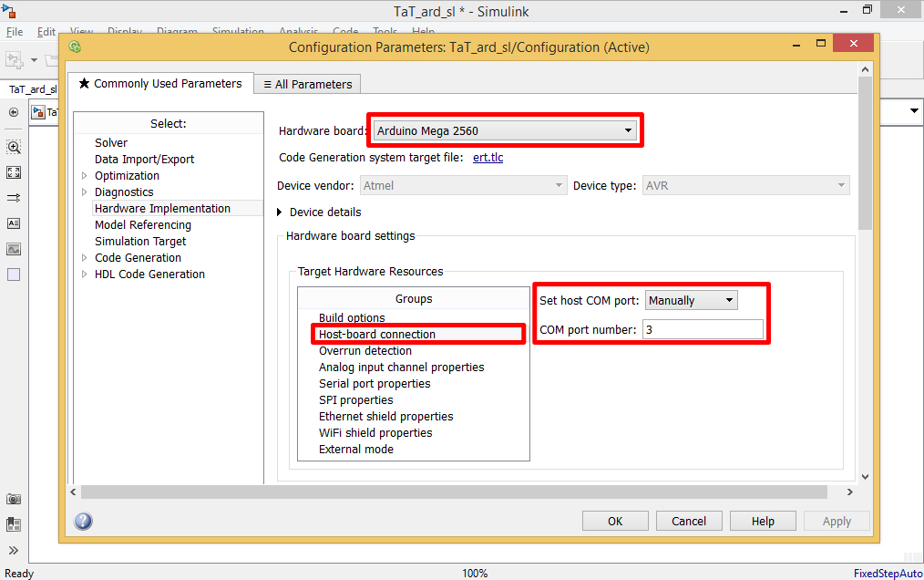Click the dialog's horizontal scrollbar thumb
Image resolution: width=924 pixels, height=580 pixels.
(454, 492)
